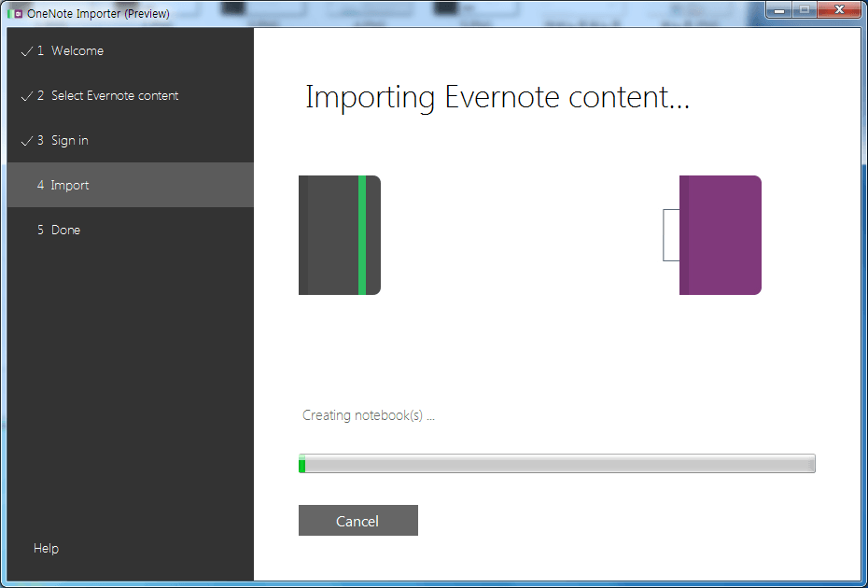The height and width of the screenshot is (588, 868).
Task: Click the Evernote notebook with green stripe
Action: [x=340, y=235]
